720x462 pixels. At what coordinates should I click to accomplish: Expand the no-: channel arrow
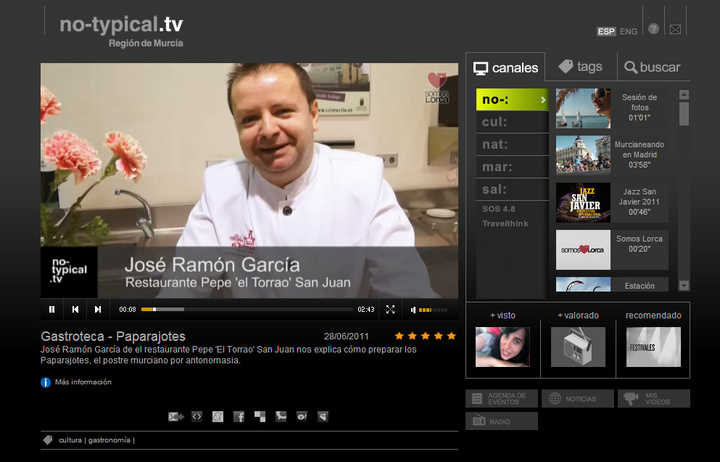543,100
